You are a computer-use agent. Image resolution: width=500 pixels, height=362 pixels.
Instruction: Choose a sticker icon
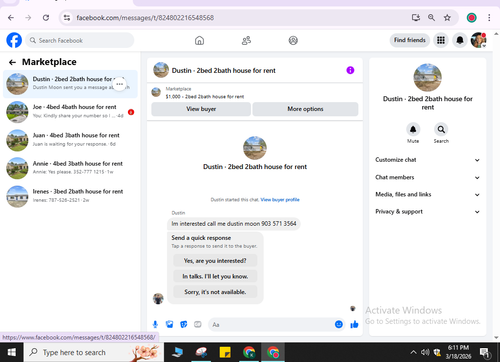click(184, 324)
